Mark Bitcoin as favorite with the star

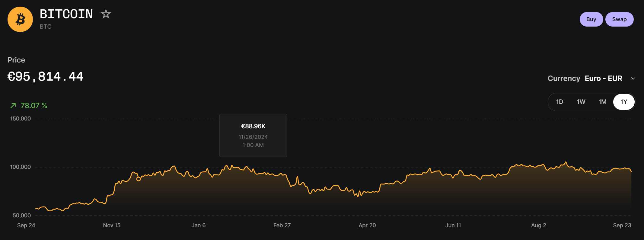[106, 14]
